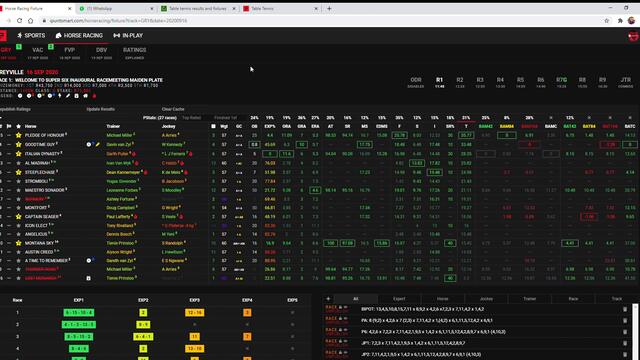Select race R3 in the race selector

480,82
